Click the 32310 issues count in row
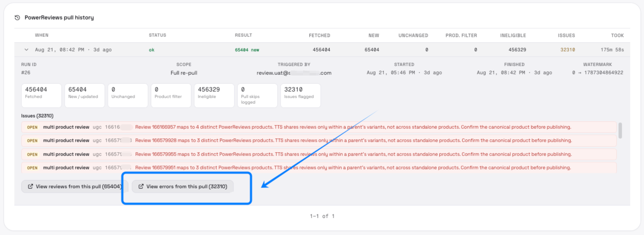This screenshot has height=235, width=644. (x=568, y=50)
